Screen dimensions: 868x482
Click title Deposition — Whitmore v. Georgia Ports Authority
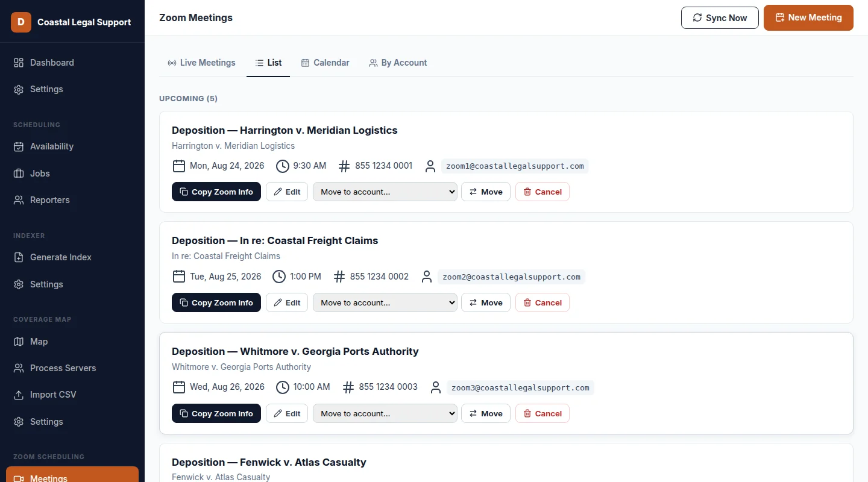(295, 351)
